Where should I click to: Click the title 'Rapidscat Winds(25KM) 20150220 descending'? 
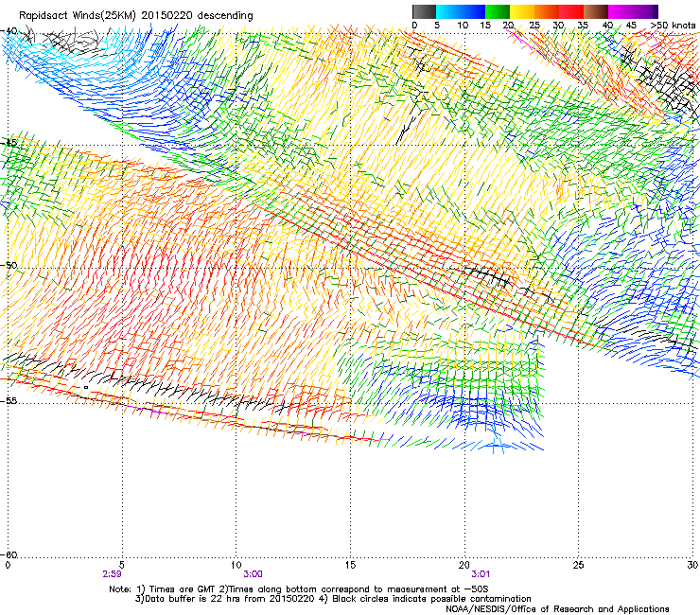click(135, 16)
